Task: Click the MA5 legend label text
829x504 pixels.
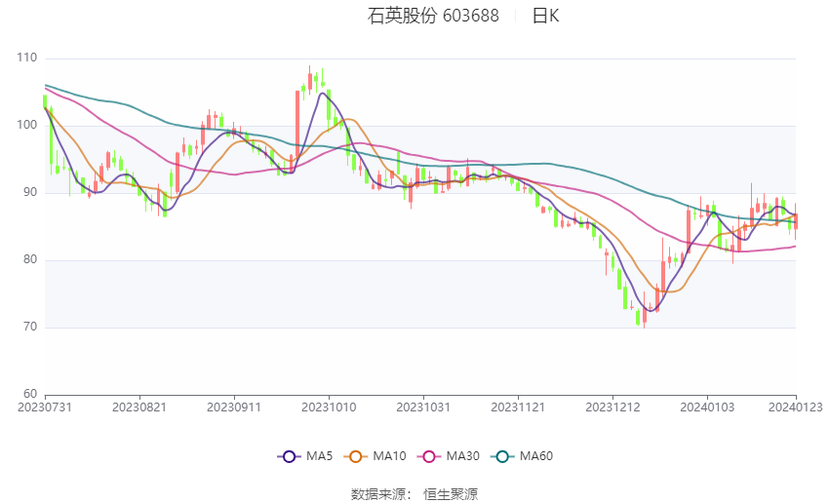Action: click(319, 456)
